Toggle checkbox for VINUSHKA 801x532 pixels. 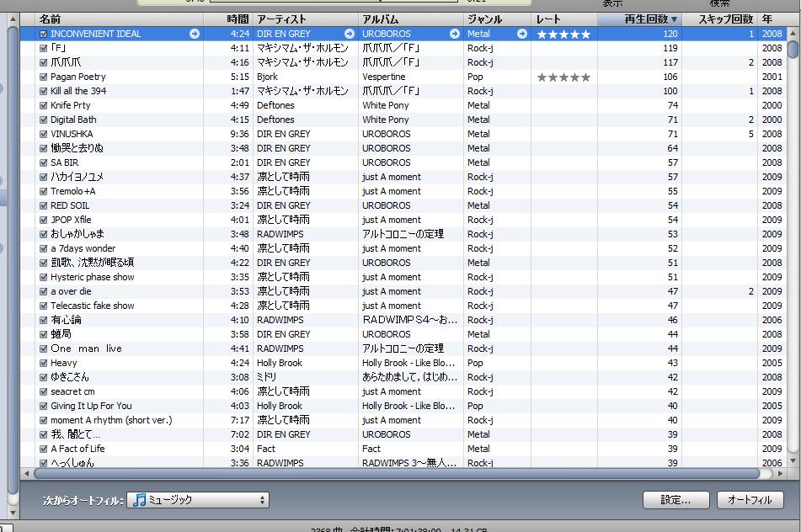click(x=44, y=135)
